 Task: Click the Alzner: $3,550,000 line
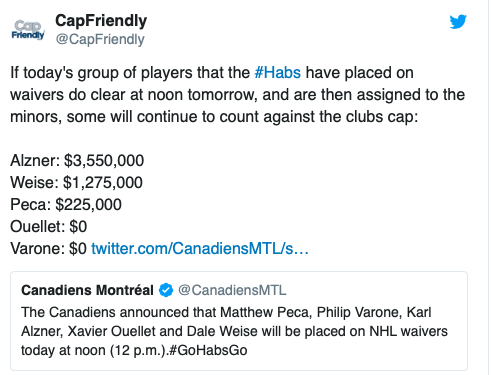[x=77, y=161]
